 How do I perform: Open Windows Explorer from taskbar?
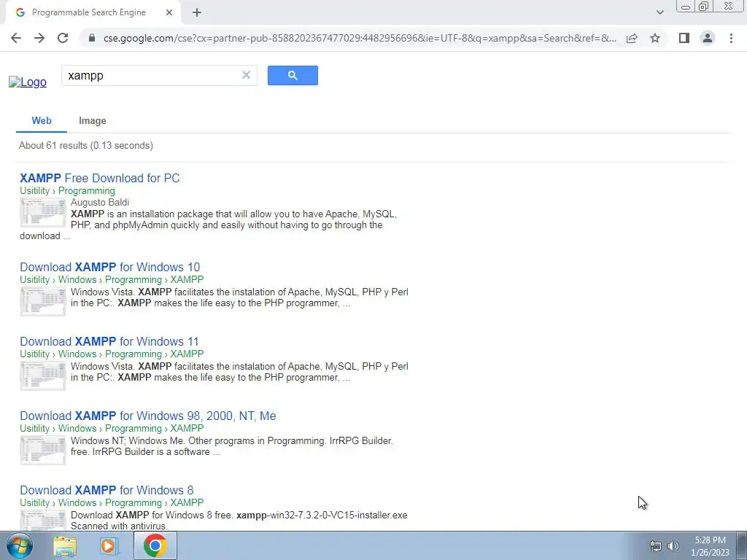65,546
